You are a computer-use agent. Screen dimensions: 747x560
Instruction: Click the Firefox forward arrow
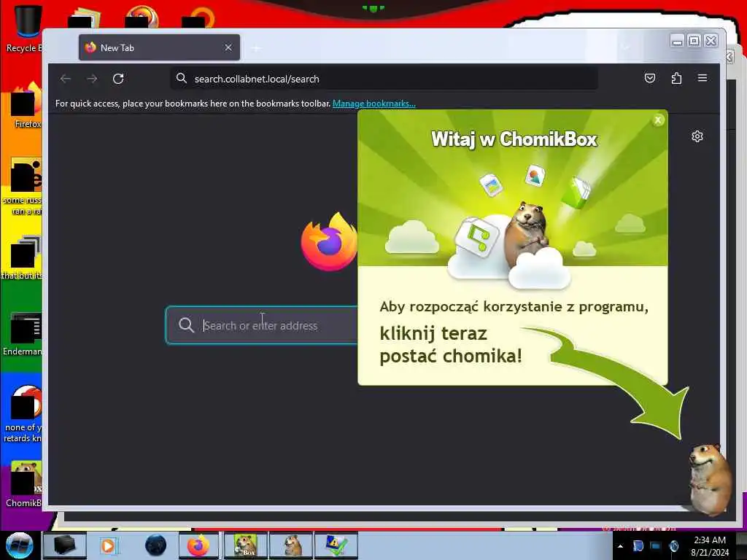coord(92,79)
